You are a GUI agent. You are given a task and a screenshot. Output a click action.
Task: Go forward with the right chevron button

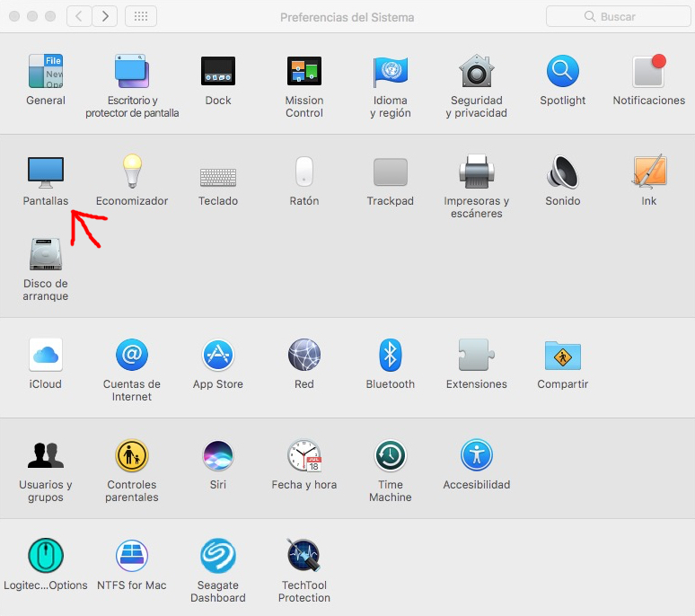[x=105, y=16]
